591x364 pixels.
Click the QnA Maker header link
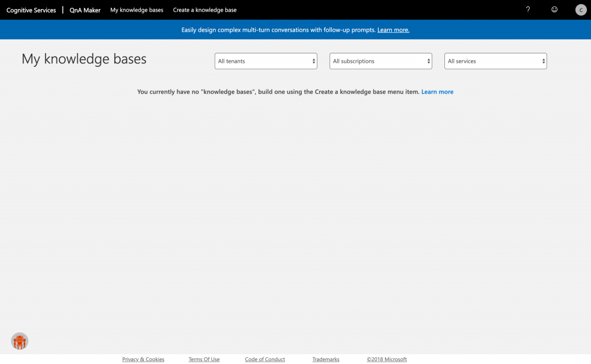pyautogui.click(x=85, y=10)
